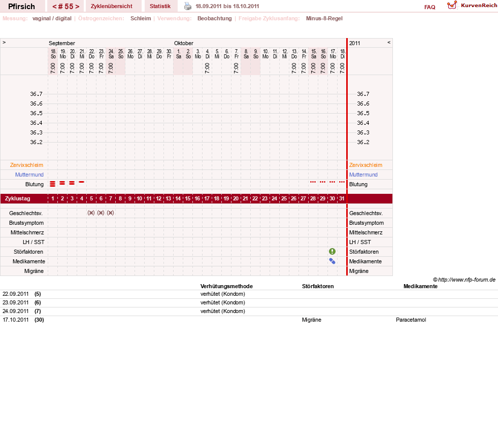The width and height of the screenshot is (498, 448).
Task: Click the heavy bleeding marker on day 1
Action: click(53, 184)
